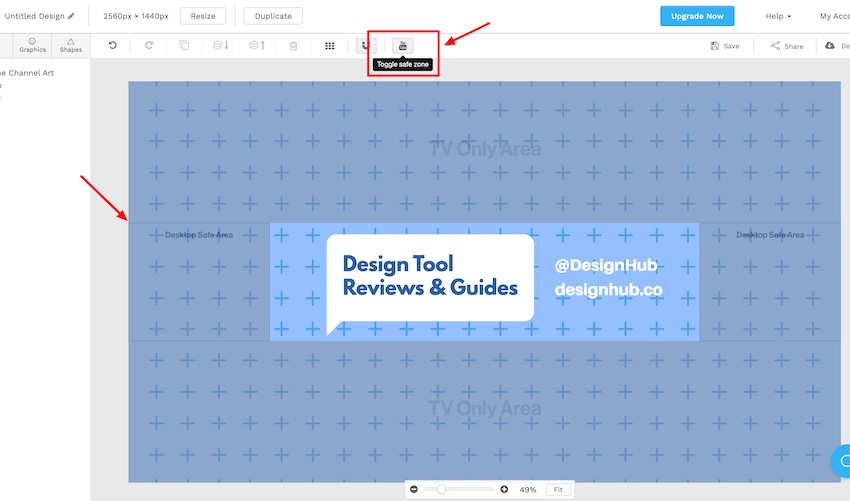Click the copy element icon

tap(184, 46)
